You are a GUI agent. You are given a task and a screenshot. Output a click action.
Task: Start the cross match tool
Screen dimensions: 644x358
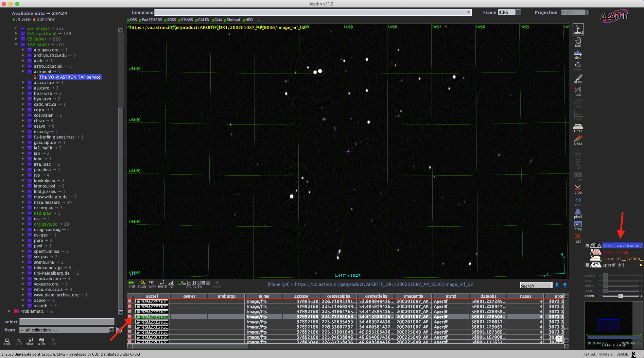pyautogui.click(x=578, y=140)
